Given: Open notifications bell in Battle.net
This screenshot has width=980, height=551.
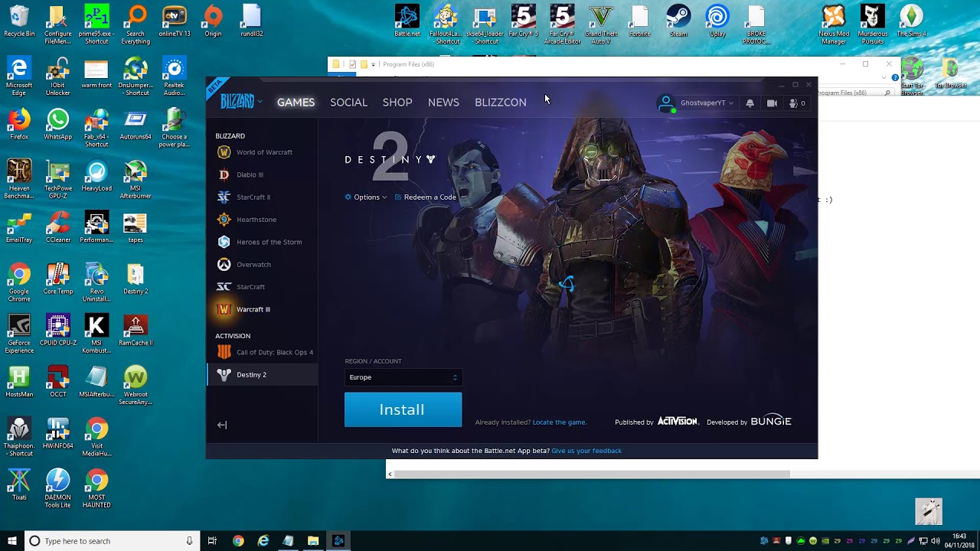Looking at the screenshot, I should pos(750,103).
